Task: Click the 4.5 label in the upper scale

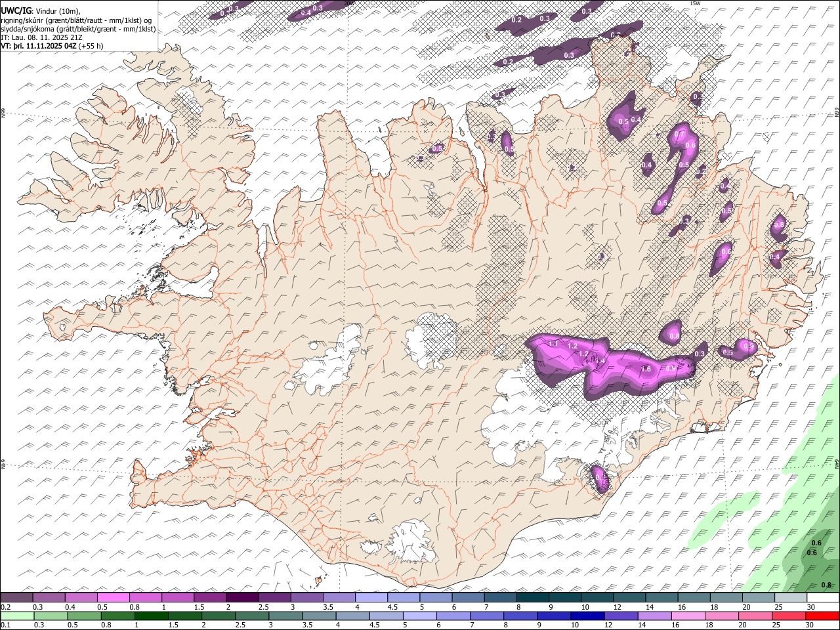Action: (x=392, y=607)
